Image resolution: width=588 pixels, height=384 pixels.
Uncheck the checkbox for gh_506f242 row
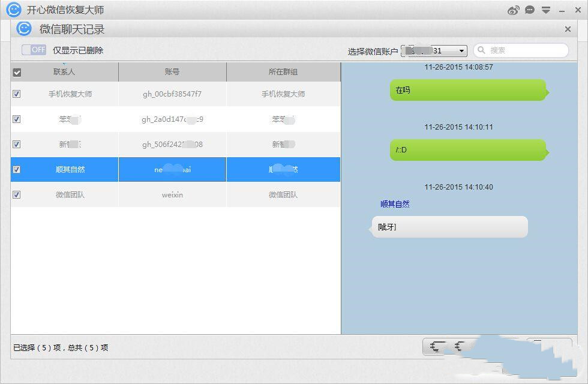pyautogui.click(x=17, y=144)
